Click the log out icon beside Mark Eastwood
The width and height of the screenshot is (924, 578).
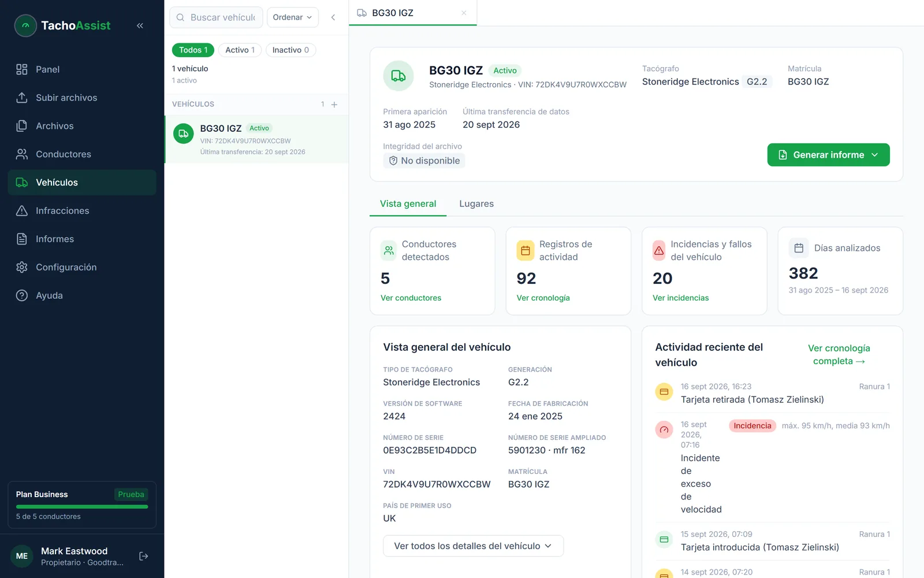[144, 556]
